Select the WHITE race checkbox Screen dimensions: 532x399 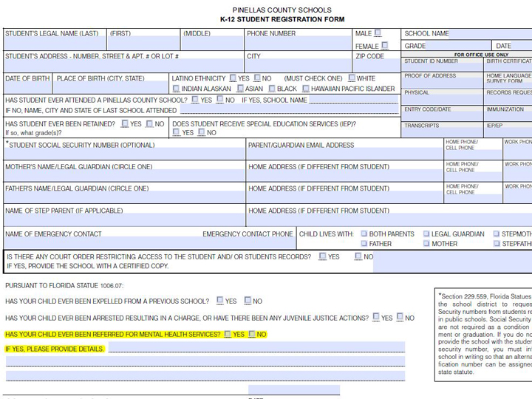(x=352, y=78)
